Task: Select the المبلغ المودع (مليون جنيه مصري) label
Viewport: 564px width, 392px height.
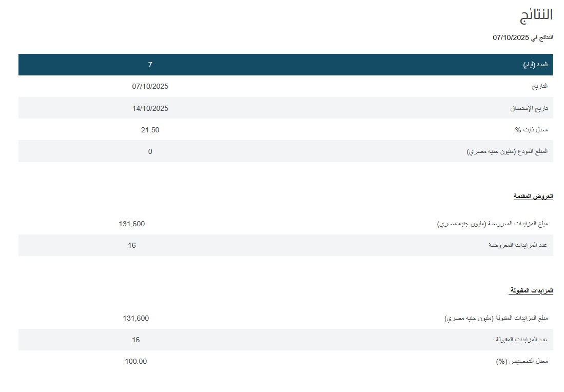Action: click(x=507, y=151)
